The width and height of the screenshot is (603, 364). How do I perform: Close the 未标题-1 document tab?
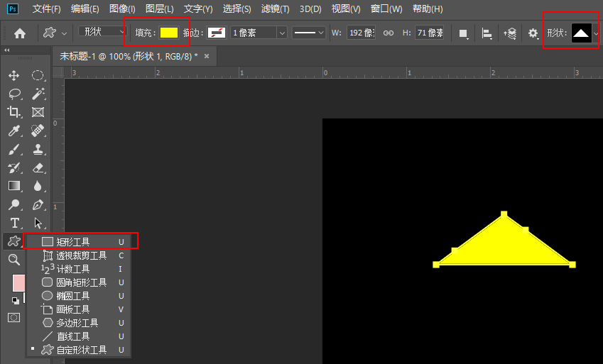click(207, 56)
